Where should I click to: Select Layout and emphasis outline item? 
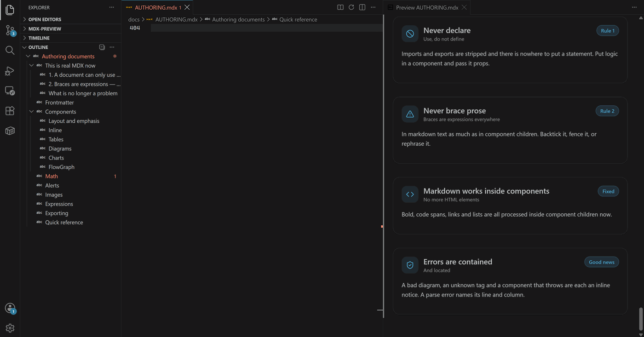click(x=74, y=121)
